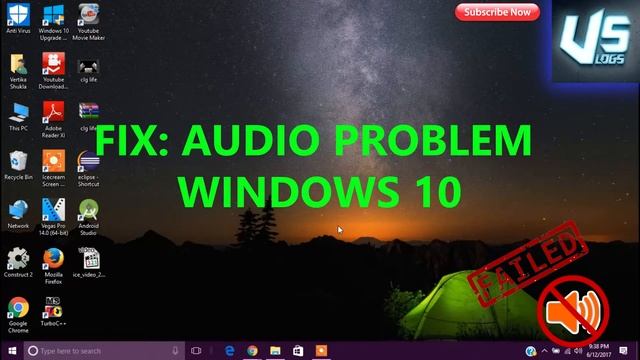The image size is (640, 360).
Task: Launch Microsoft Edge from taskbar
Action: (x=230, y=351)
